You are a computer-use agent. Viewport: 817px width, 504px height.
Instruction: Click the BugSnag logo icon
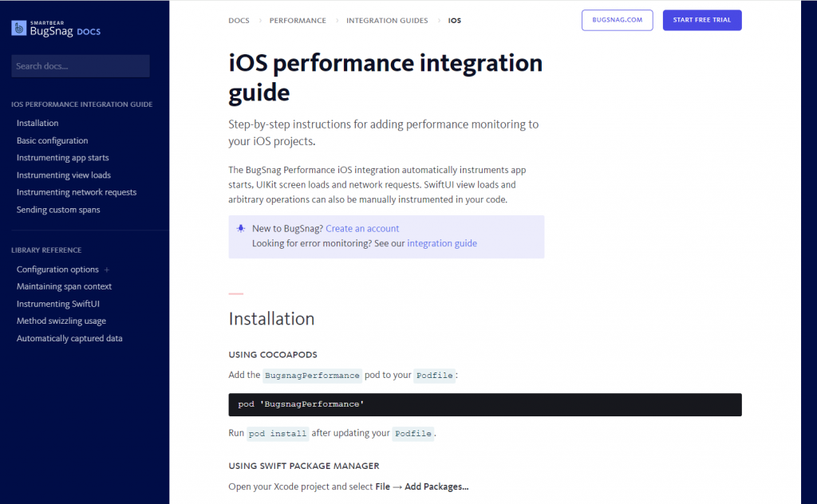pos(19,28)
